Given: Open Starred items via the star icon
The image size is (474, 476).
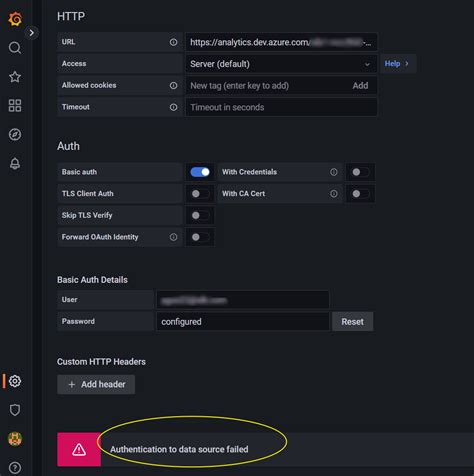Looking at the screenshot, I should tap(15, 77).
